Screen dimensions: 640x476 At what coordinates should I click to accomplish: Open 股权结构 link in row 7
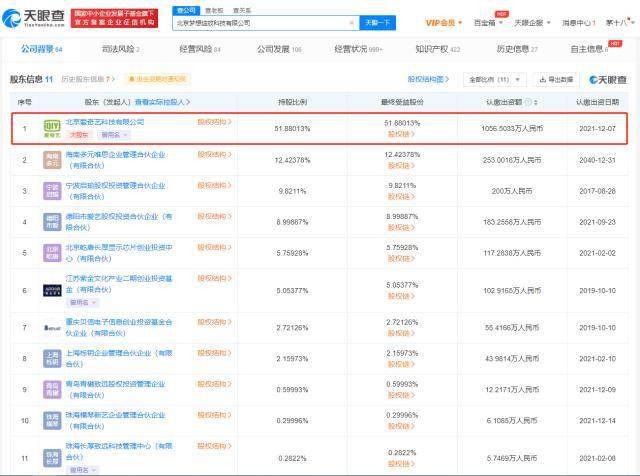[214, 322]
